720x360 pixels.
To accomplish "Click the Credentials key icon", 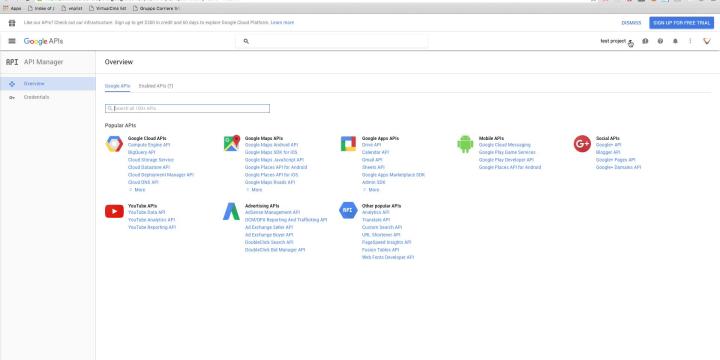I will click(12, 97).
